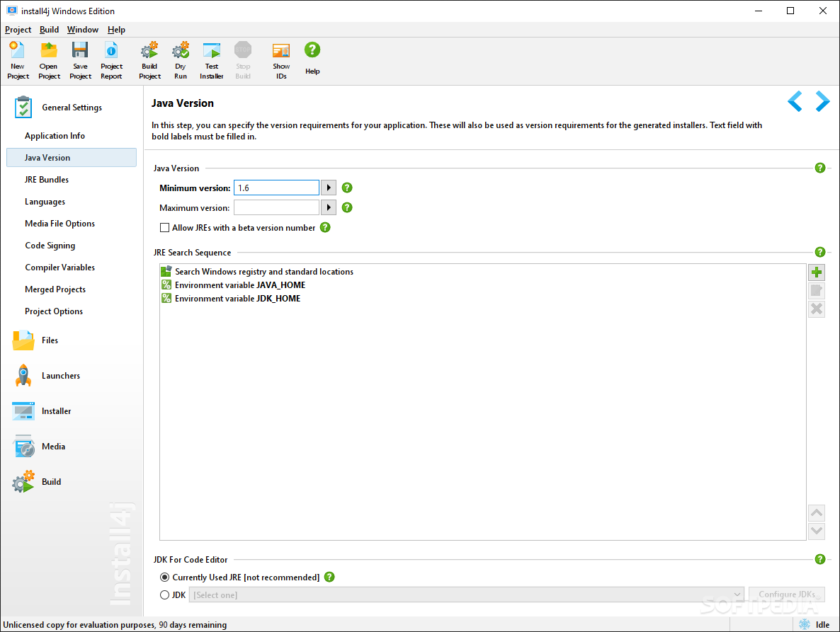The height and width of the screenshot is (632, 840).
Task: Move search sequence entry up
Action: [x=817, y=513]
